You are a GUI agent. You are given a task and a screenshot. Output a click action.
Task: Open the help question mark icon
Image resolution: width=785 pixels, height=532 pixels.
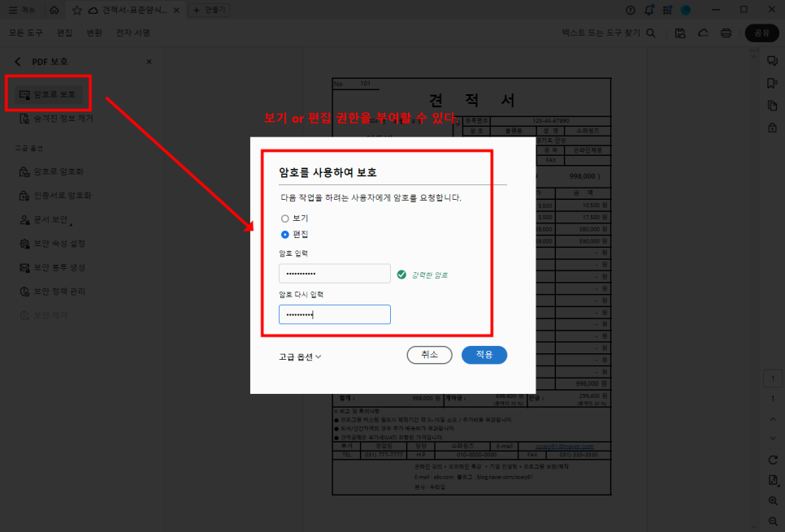tap(631, 10)
